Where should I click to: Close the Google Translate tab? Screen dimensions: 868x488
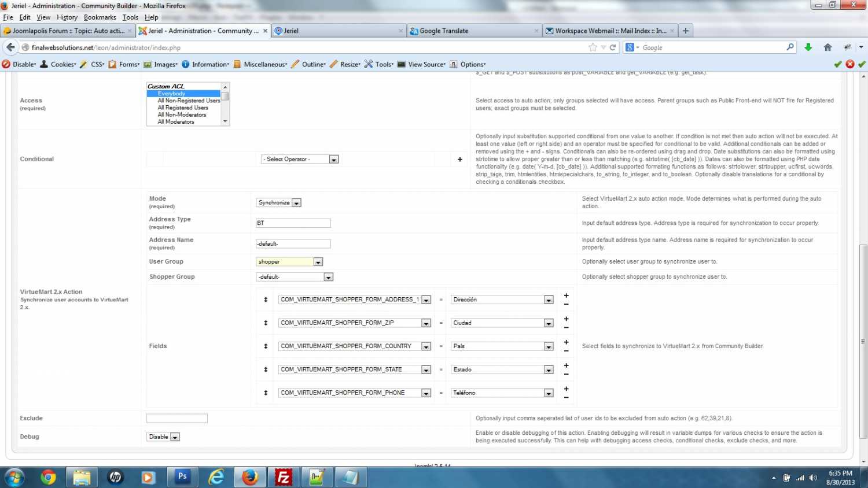[x=536, y=31]
